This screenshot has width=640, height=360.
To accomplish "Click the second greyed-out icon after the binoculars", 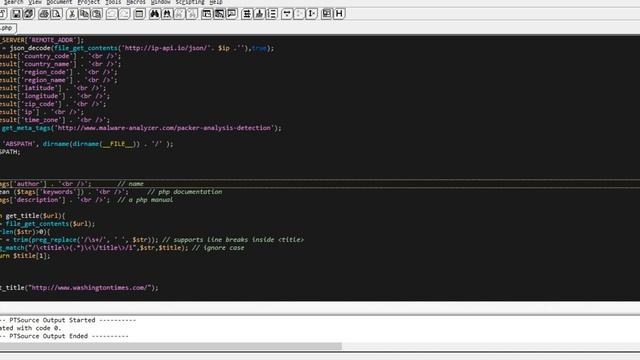I will tap(192, 14).
